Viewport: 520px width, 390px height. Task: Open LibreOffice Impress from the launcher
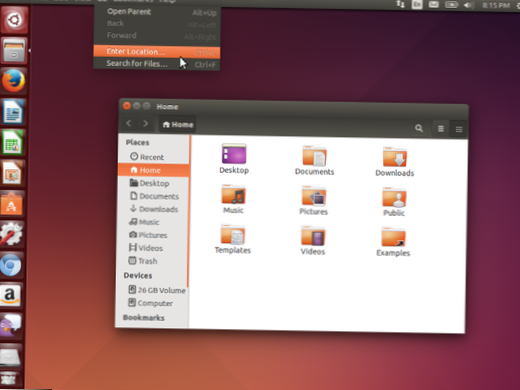[13, 173]
